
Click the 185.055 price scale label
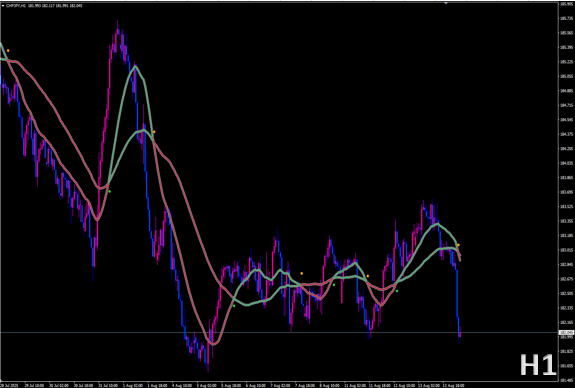coord(567,76)
